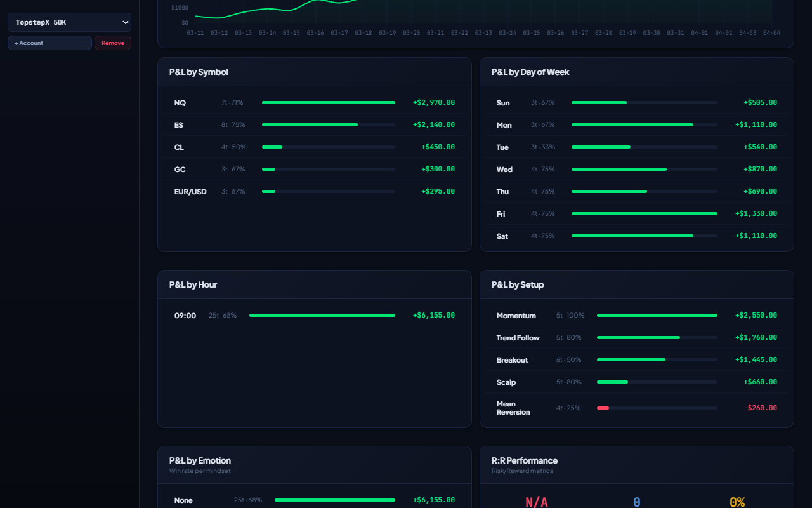Click NQ profit value +$2,970.00
The width and height of the screenshot is (812, 508).
(x=434, y=103)
